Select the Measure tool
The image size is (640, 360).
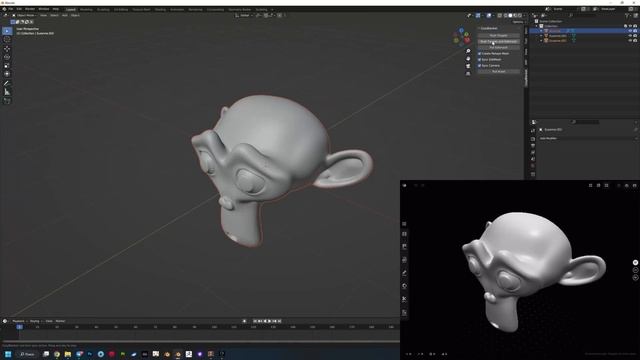point(7,92)
